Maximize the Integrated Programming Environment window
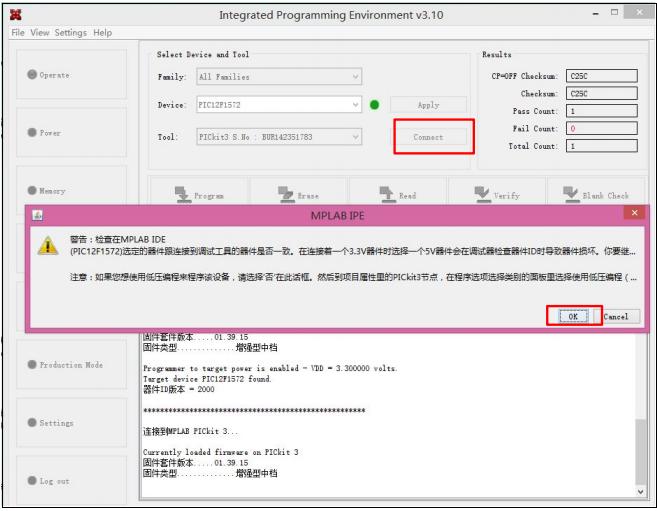The image size is (657, 511). click(614, 13)
